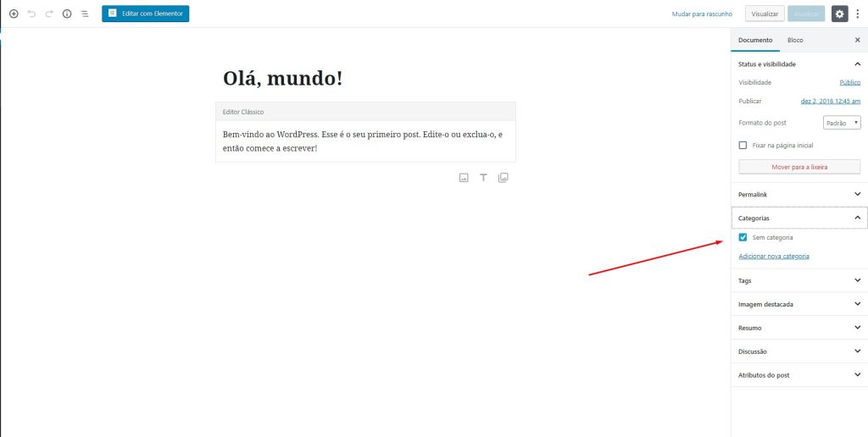Click the Visibilidade label
The width and height of the screenshot is (868, 437).
754,82
